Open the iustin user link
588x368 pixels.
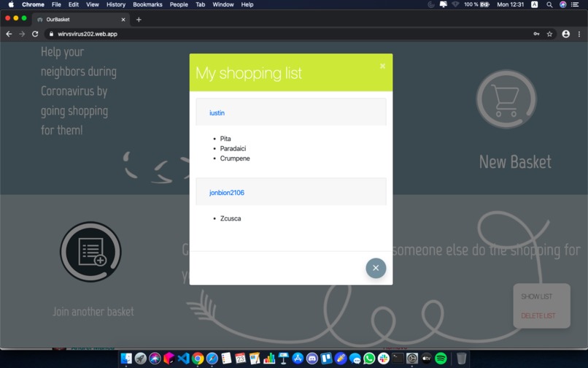point(217,112)
